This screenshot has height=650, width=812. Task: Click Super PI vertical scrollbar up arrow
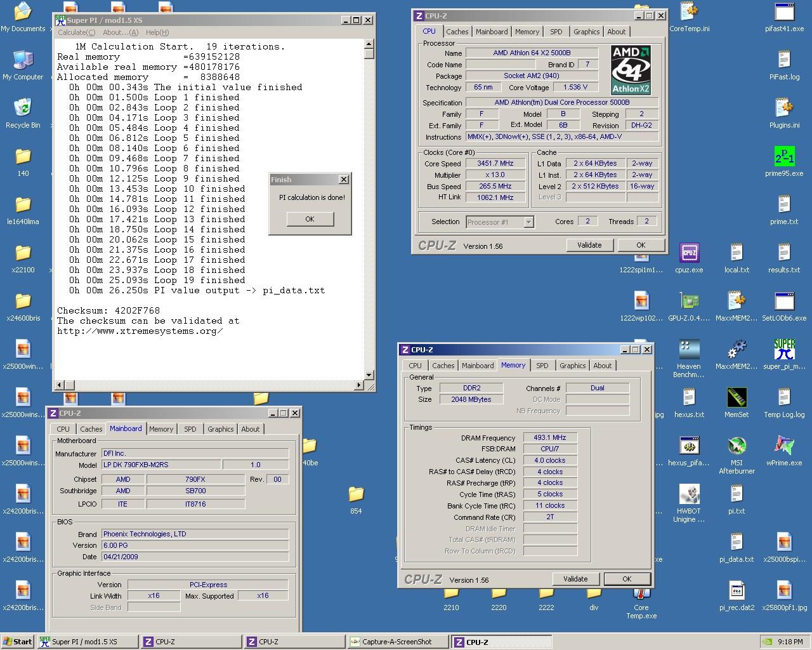pos(369,44)
